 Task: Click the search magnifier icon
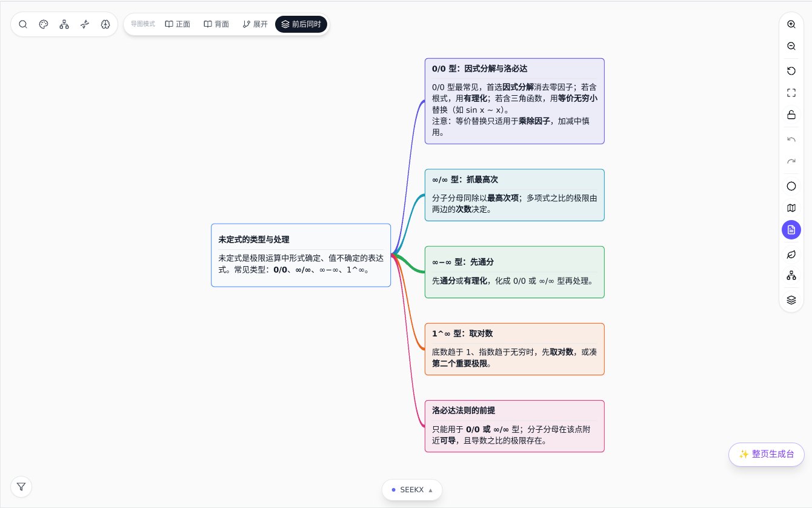click(x=23, y=24)
